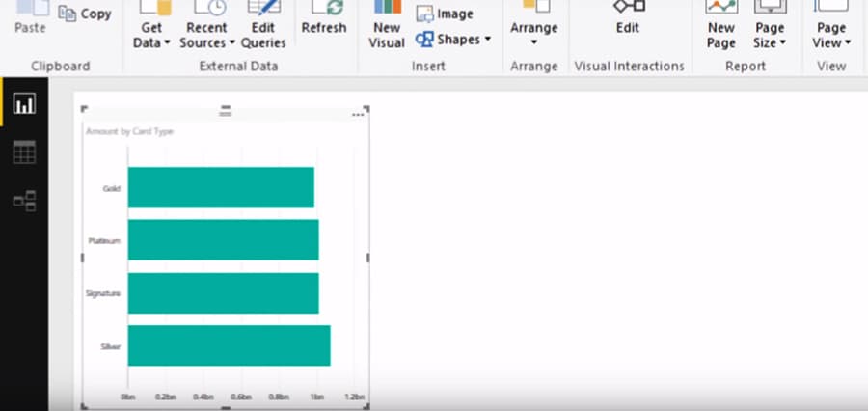The height and width of the screenshot is (411, 868).
Task: Open the Page Size dropdown
Action: click(x=770, y=25)
